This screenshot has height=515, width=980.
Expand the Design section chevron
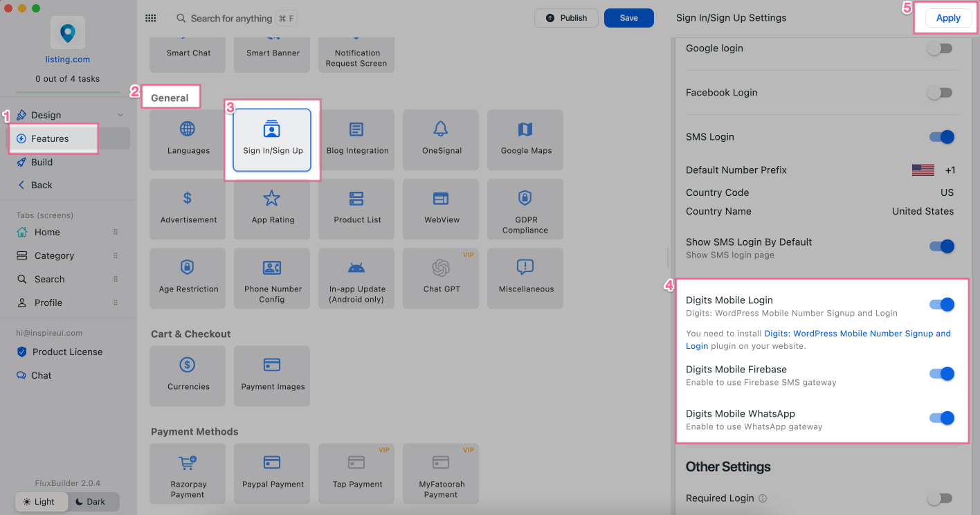point(120,116)
